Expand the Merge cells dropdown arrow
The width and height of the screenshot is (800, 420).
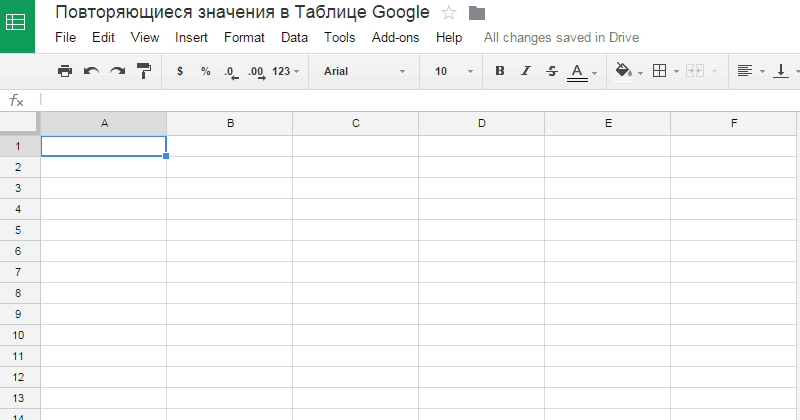(714, 72)
